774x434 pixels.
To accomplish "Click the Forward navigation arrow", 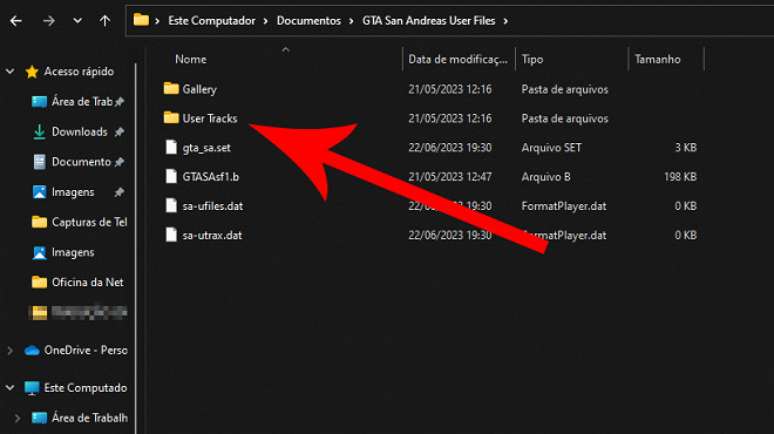I will point(48,20).
